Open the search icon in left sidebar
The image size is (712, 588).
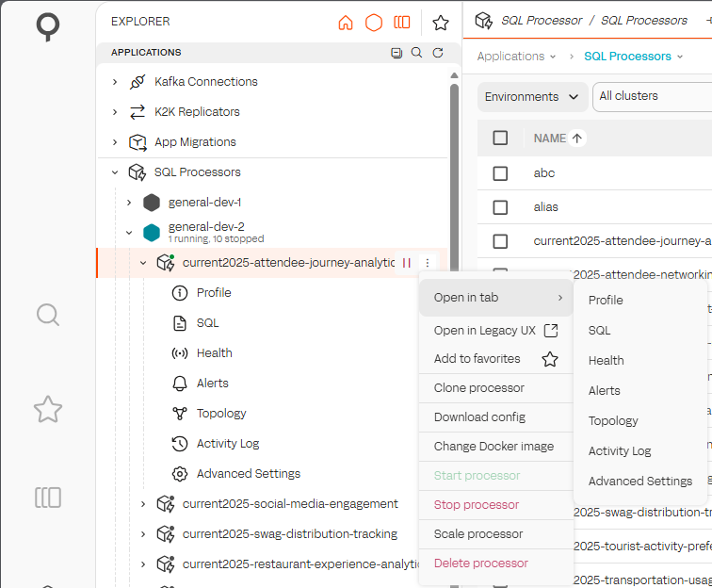point(48,314)
